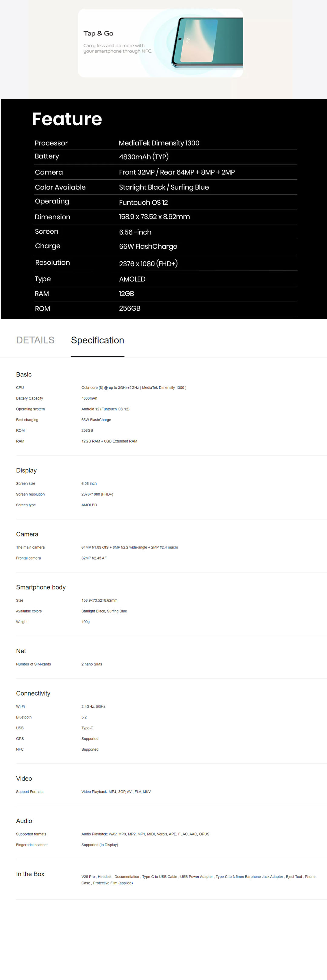Switch to the DETAILS tab
This screenshot has width=327, height=980.
pos(35,340)
